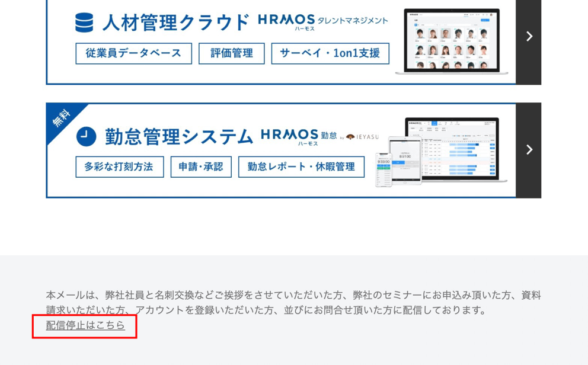Open the right chevron on 勤怠管理システム banner

[x=528, y=150]
